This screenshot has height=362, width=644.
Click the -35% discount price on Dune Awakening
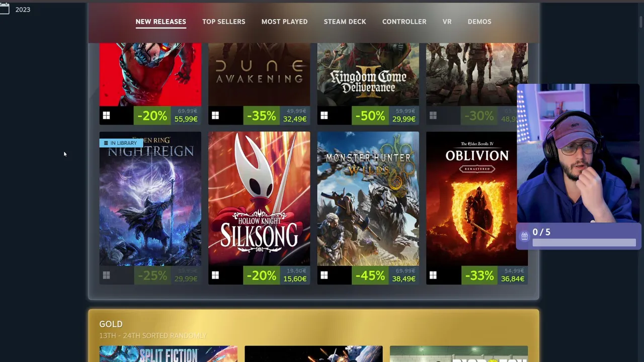261,116
